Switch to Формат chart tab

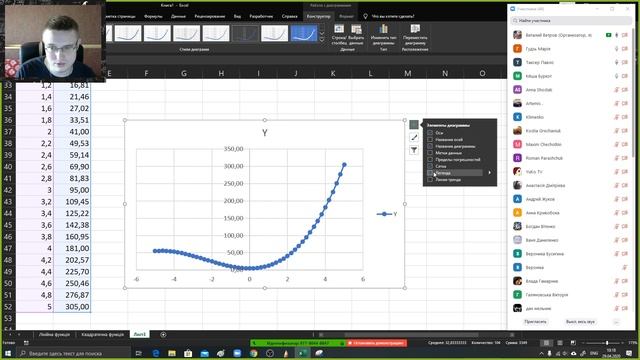[x=347, y=16]
